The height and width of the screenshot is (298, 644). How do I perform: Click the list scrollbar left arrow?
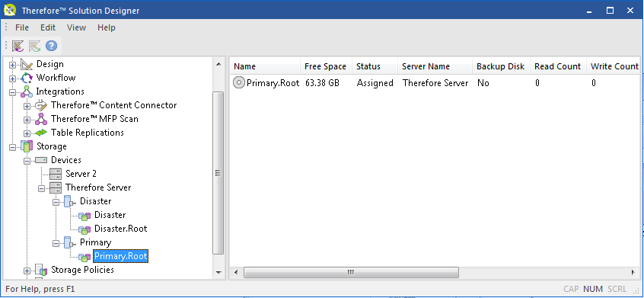click(x=236, y=273)
